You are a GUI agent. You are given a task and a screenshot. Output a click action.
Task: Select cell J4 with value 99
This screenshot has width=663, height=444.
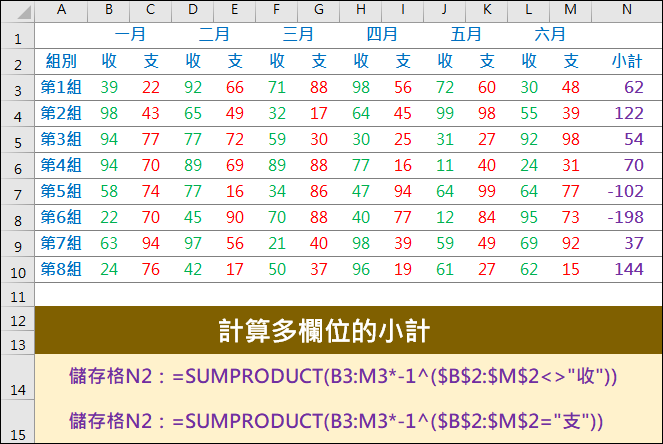[x=444, y=114]
